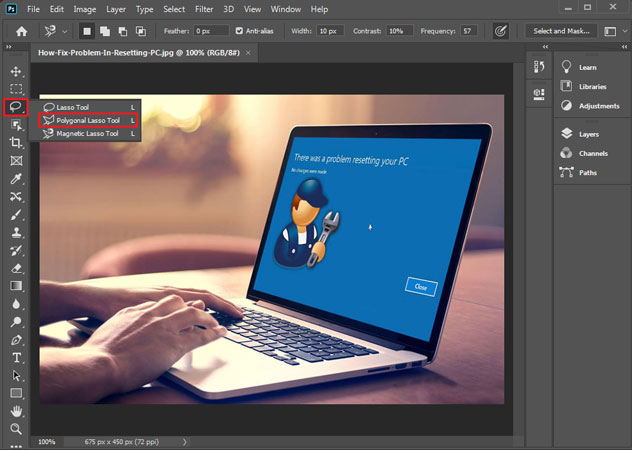Expand the Layers panel
This screenshot has width=632, height=450.
589,133
